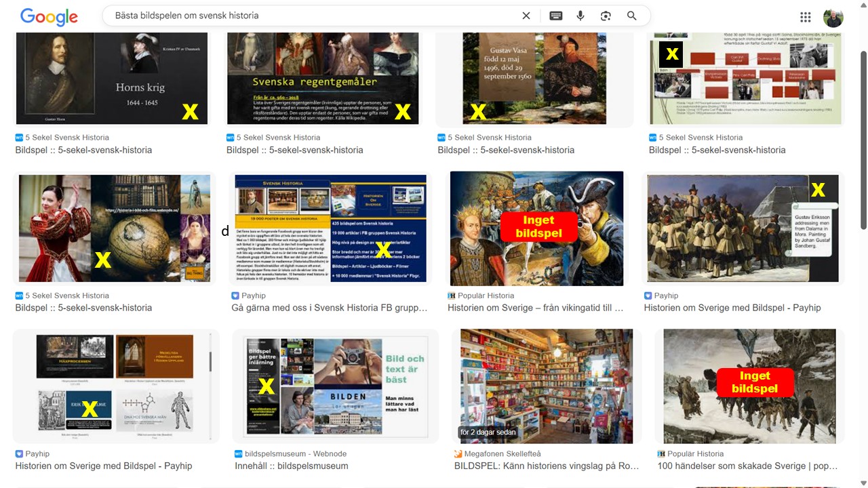Image resolution: width=868 pixels, height=488 pixels.
Task: Open the 'Bild och text är bäst' image
Action: 336,386
